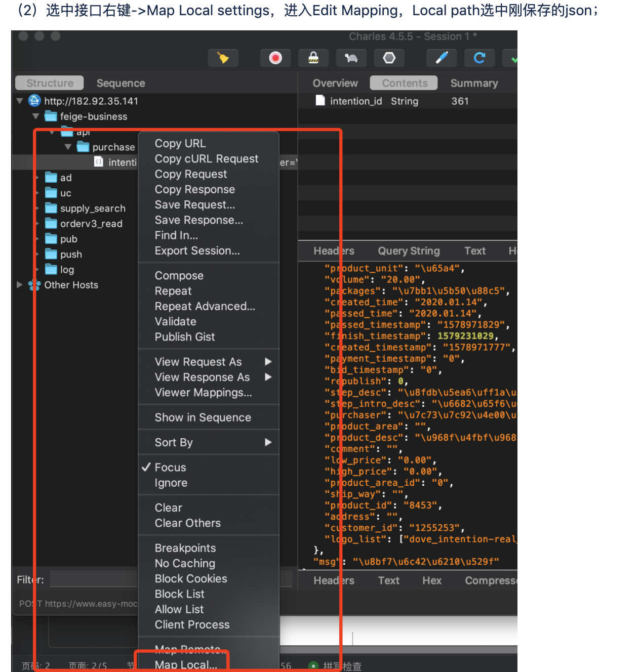641x672 pixels.
Task: Click the intention_id document icon
Action: point(320,100)
